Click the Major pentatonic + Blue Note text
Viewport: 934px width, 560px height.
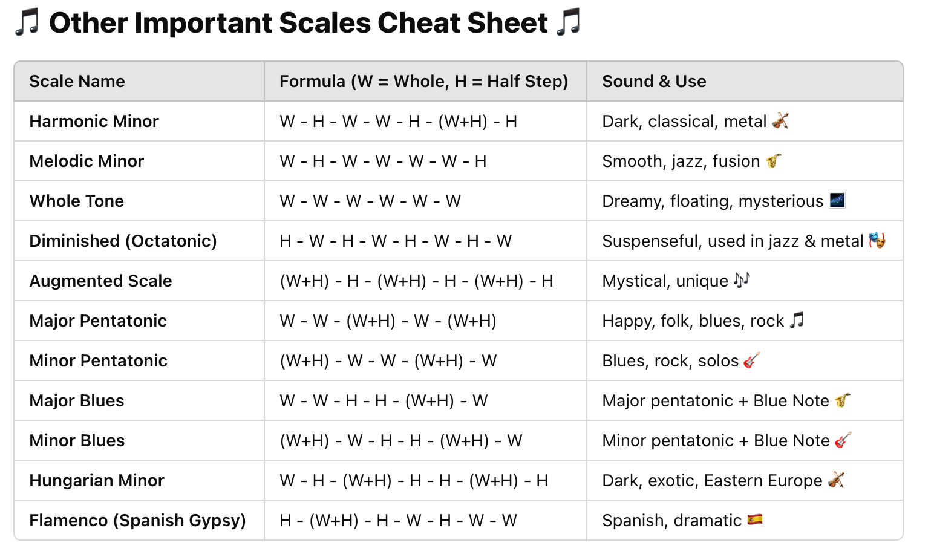tap(716, 400)
